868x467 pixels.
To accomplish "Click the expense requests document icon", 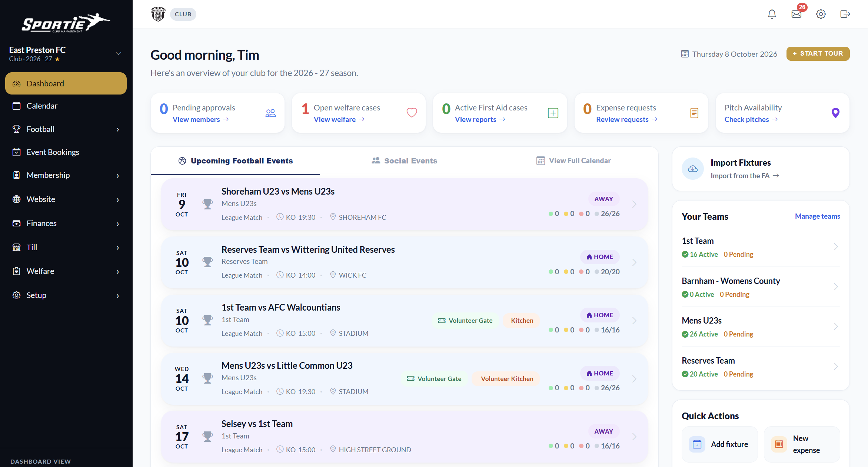I will pyautogui.click(x=694, y=113).
